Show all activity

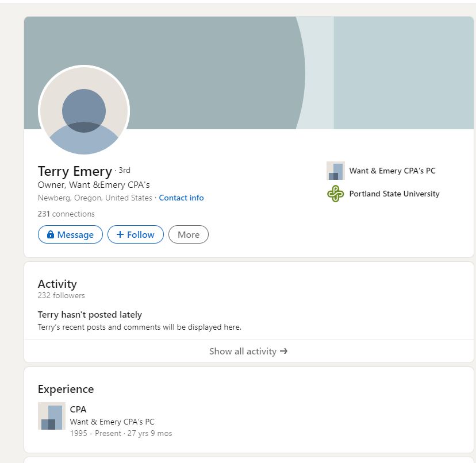[x=248, y=351]
